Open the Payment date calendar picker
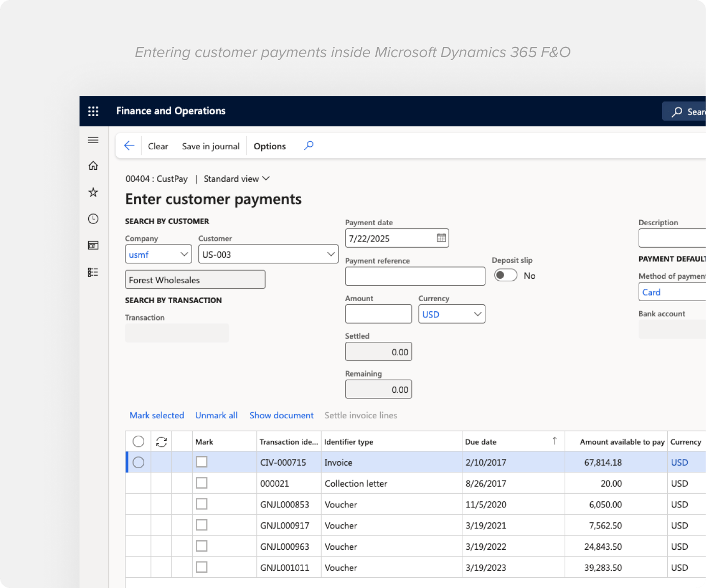The height and width of the screenshot is (588, 706). (440, 238)
